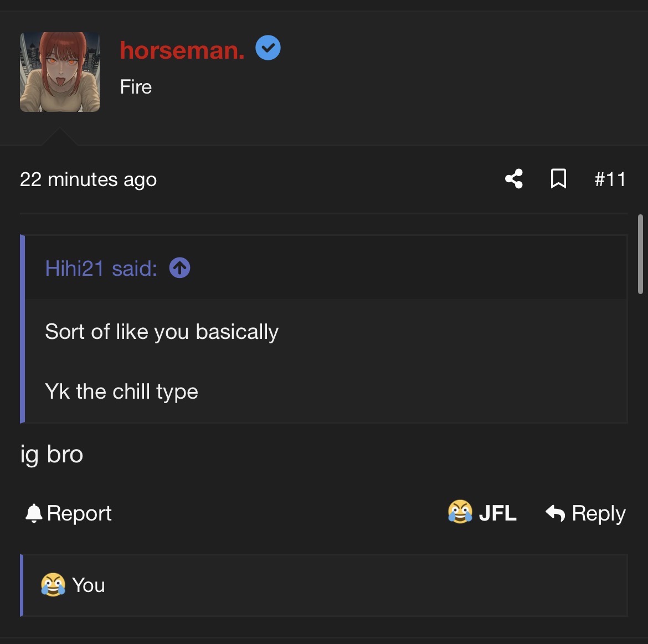Toggle the JFL reaction label
Image resolution: width=648 pixels, height=644 pixels.
pyautogui.click(x=497, y=513)
